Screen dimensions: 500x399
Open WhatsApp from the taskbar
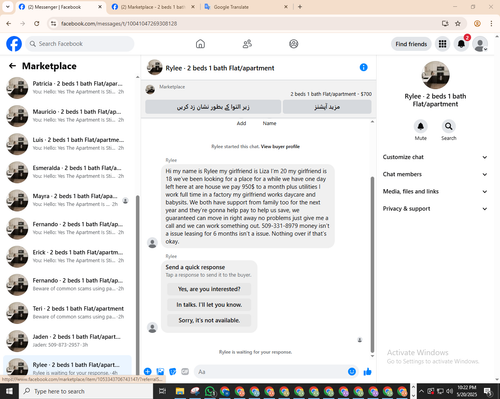[210, 391]
